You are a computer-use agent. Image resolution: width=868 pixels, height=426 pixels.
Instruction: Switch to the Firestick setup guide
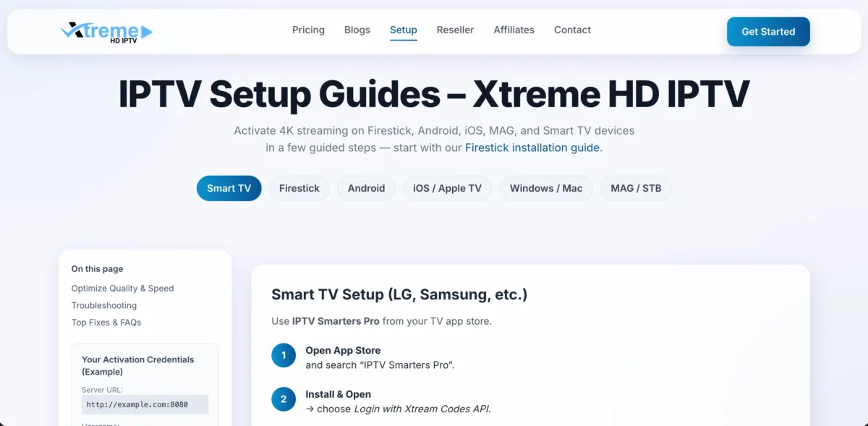coord(299,188)
